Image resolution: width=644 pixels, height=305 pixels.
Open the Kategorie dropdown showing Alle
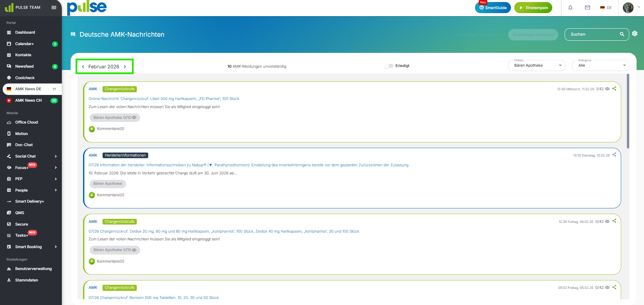pos(601,65)
